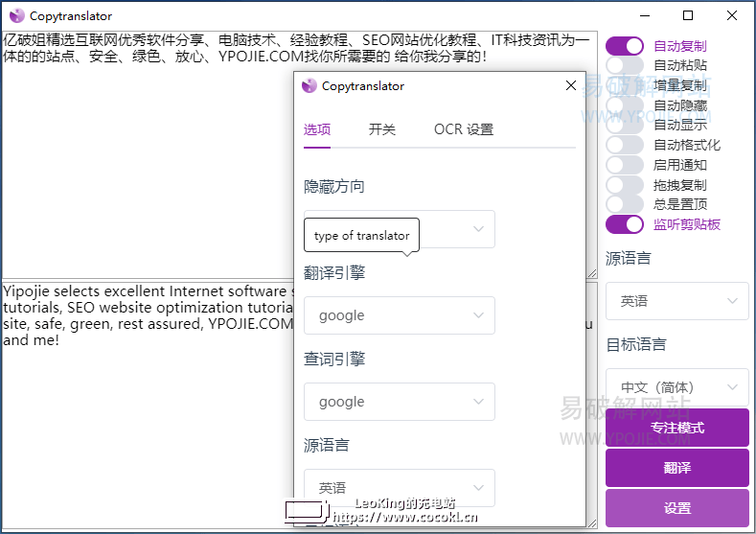The height and width of the screenshot is (534, 756).
Task: Enable the 启用通知 switch
Action: 625,165
